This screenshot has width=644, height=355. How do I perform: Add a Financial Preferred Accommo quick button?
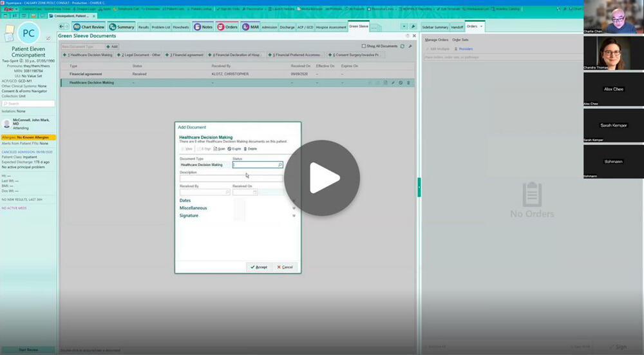294,55
